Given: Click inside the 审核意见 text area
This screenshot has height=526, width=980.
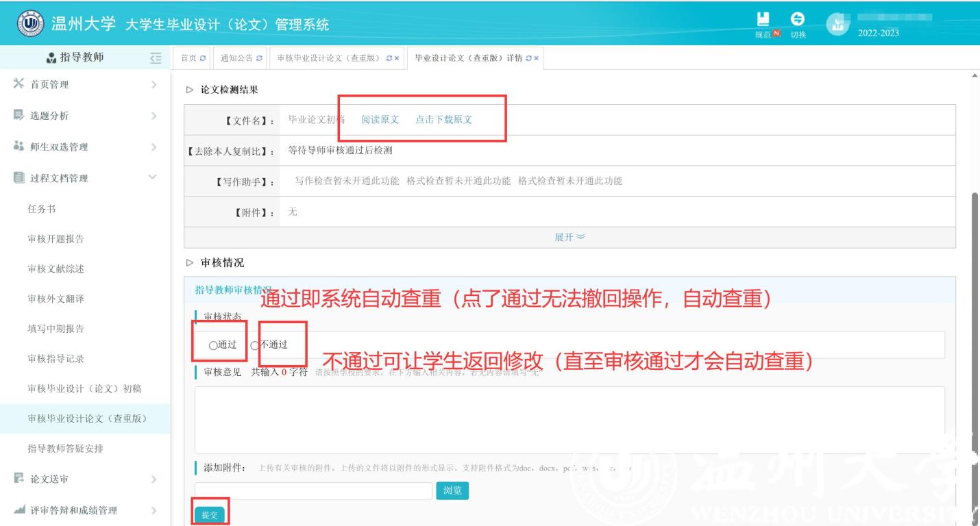Looking at the screenshot, I should (569, 419).
